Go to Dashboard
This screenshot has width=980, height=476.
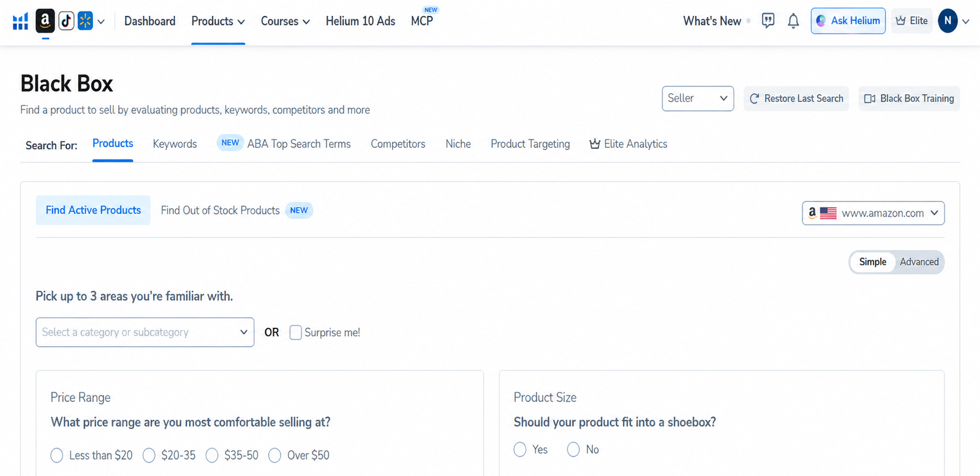click(x=149, y=21)
